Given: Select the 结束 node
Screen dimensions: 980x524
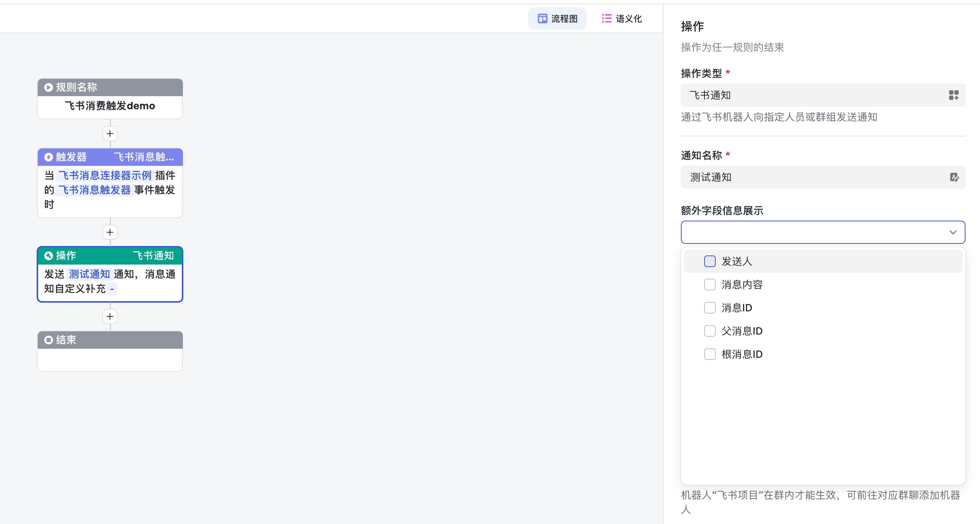Looking at the screenshot, I should 110,351.
